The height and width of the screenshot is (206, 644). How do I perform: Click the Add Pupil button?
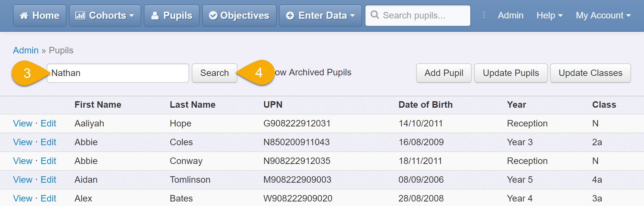click(x=444, y=73)
